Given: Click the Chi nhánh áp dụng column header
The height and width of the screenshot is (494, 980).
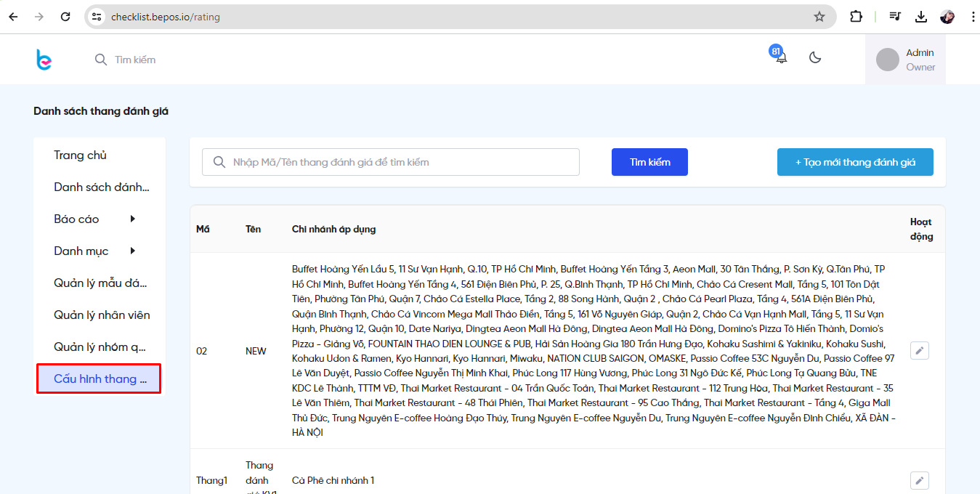Looking at the screenshot, I should click(x=333, y=229).
